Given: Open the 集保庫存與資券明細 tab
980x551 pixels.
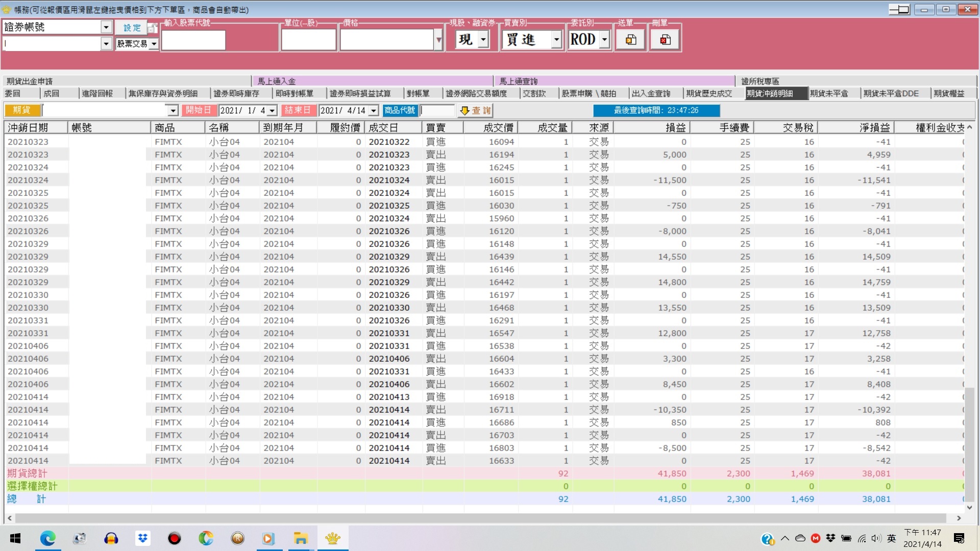Looking at the screenshot, I should [163, 93].
